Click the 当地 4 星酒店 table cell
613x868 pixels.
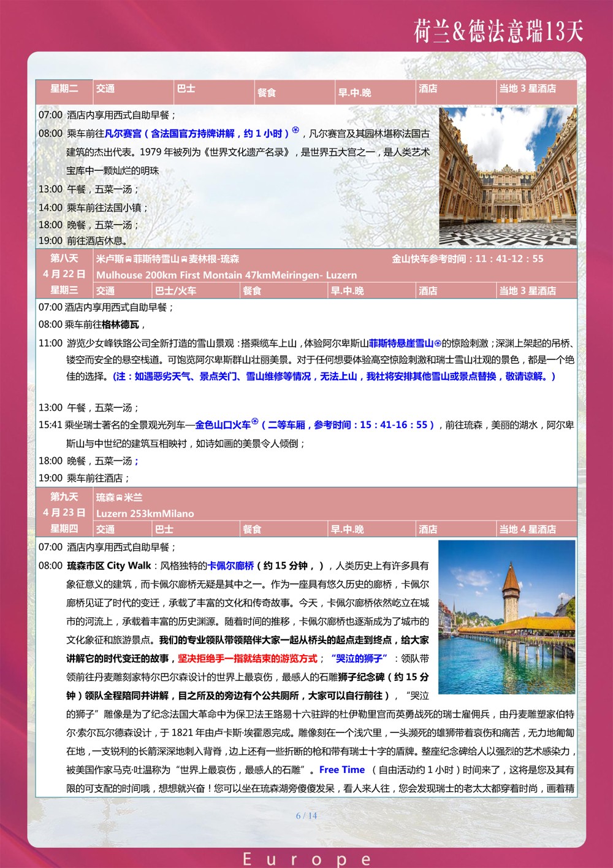click(536, 529)
